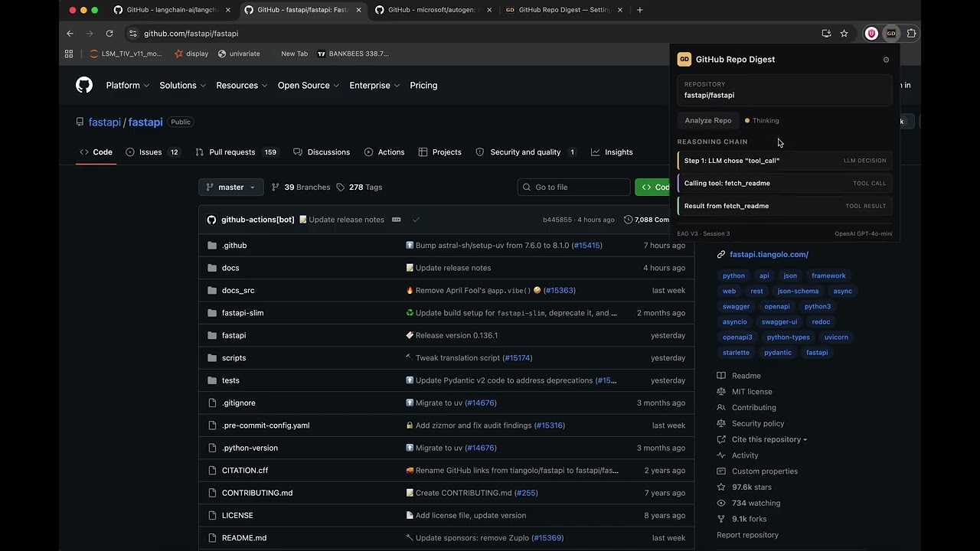Expand Result from fetch_readme entry
This screenshot has width=980, height=551.
pos(785,206)
